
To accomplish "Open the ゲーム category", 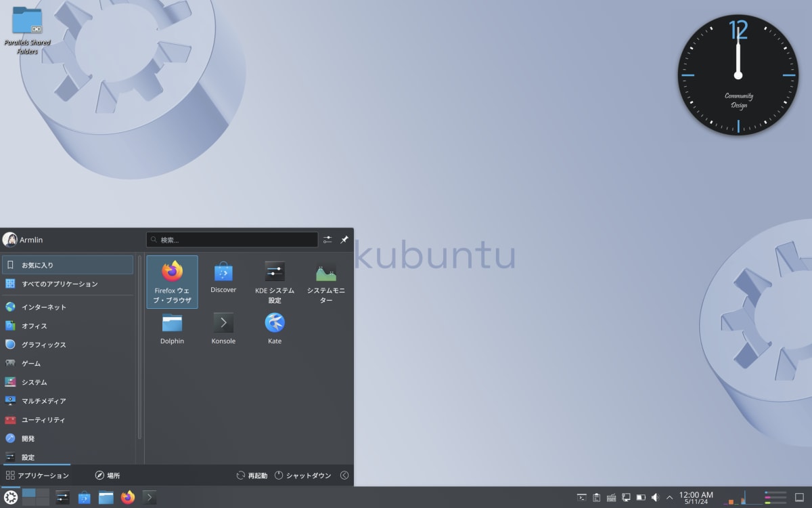I will [68, 363].
